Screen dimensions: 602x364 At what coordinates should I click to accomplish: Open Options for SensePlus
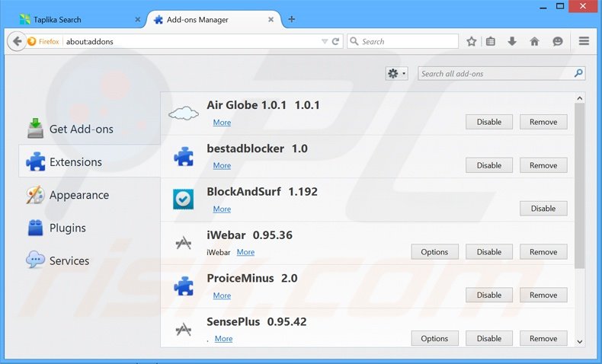(x=434, y=338)
